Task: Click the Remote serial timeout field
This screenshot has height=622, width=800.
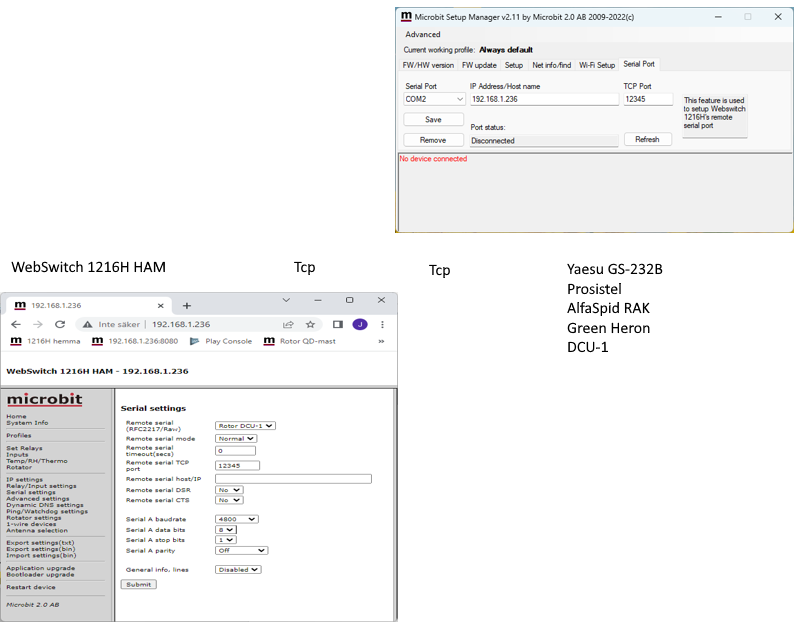Action: (235, 451)
